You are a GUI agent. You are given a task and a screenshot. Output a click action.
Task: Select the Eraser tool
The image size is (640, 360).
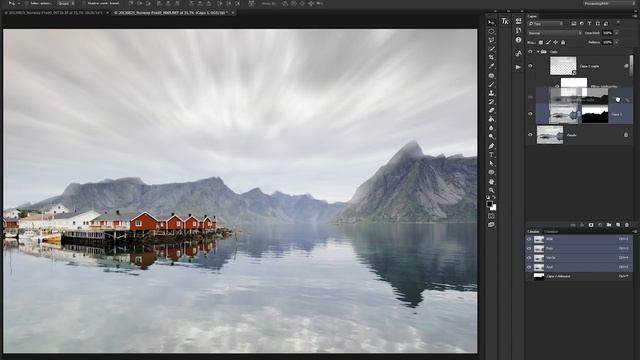click(491, 111)
